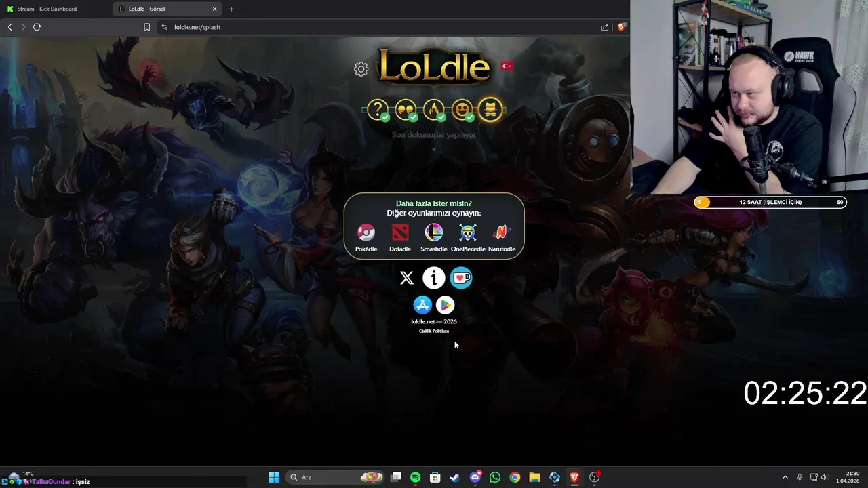Viewport: 868px width, 488px height.
Task: Click the volume speaker tray icon
Action: [x=825, y=477]
